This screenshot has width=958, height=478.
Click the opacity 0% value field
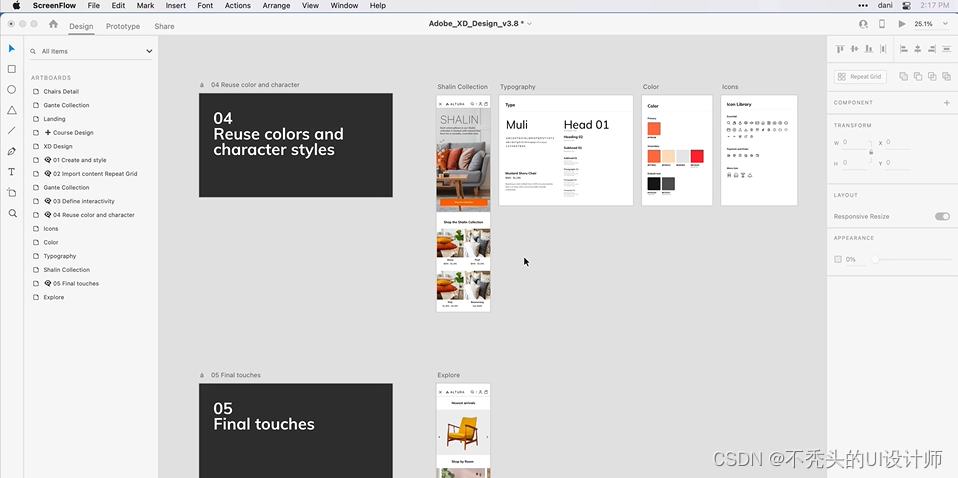[855, 260]
